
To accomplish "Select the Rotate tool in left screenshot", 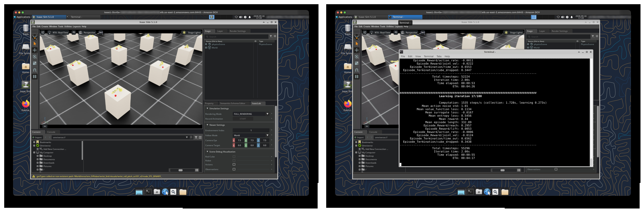I will 35,57.
